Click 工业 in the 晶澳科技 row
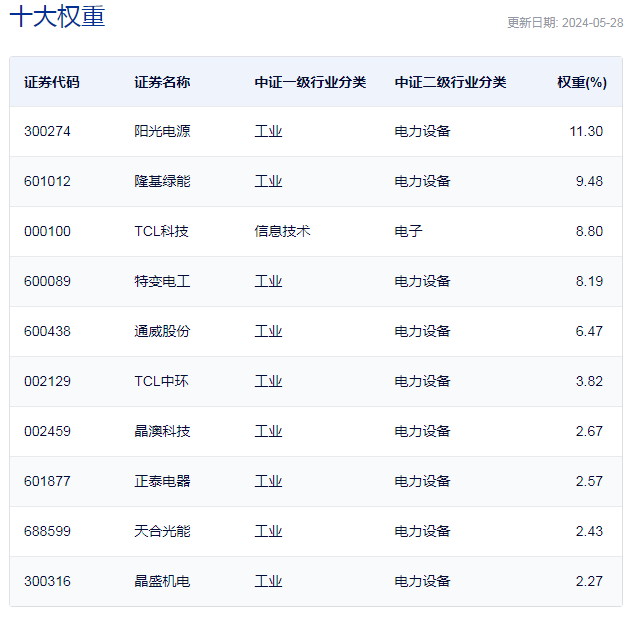The height and width of the screenshot is (617, 630). [x=268, y=431]
